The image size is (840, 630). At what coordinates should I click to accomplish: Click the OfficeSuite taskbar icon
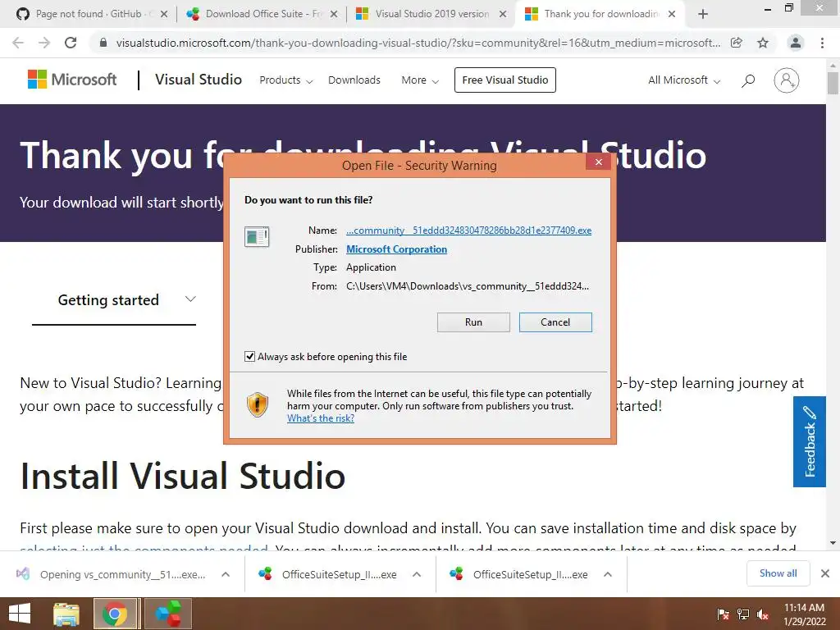pos(167,614)
